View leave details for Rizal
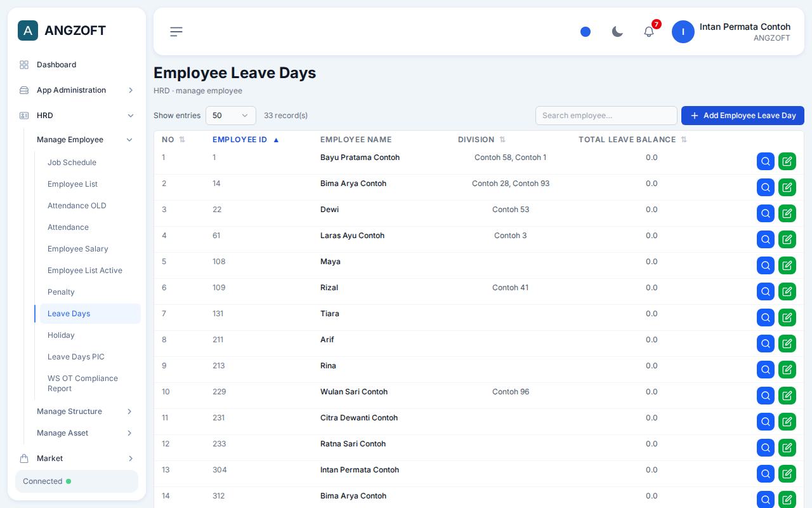Screen dimensions: 812x508 point(766,291)
